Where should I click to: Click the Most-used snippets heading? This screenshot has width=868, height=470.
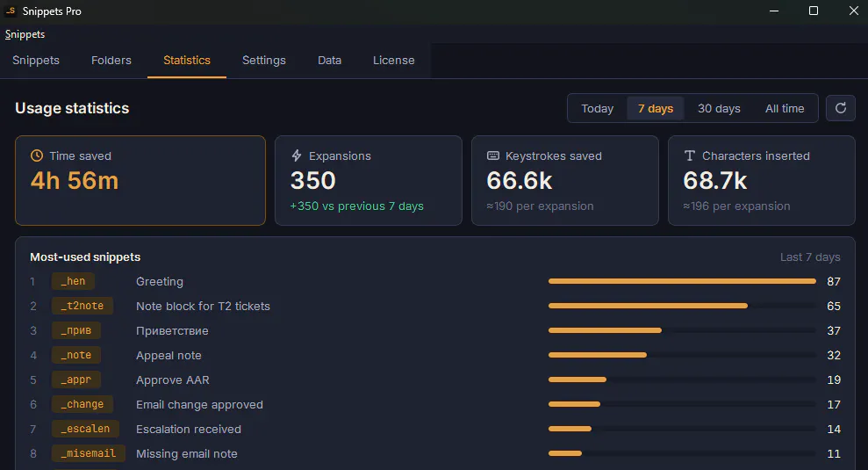pos(85,257)
